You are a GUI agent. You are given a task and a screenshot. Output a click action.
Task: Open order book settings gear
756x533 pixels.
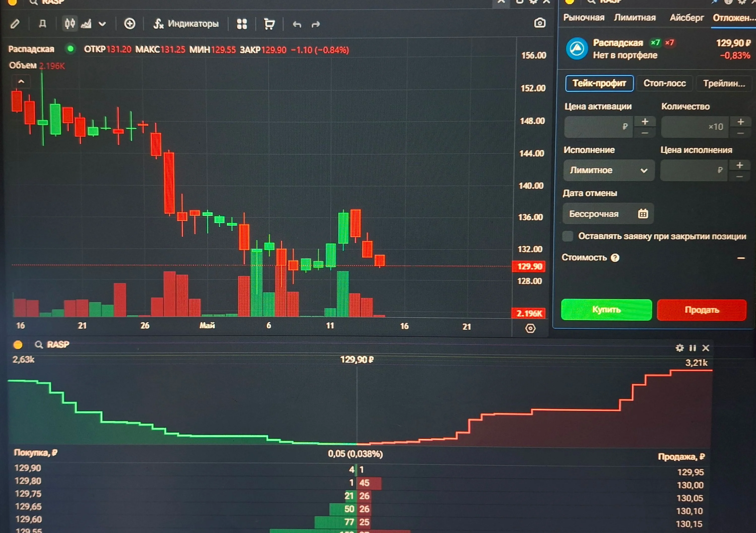pos(680,348)
